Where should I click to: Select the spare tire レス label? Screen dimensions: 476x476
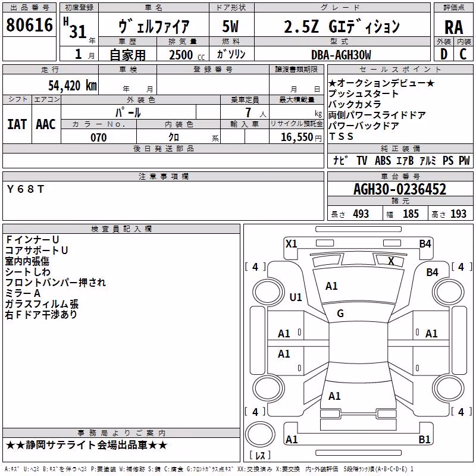pos(260,455)
